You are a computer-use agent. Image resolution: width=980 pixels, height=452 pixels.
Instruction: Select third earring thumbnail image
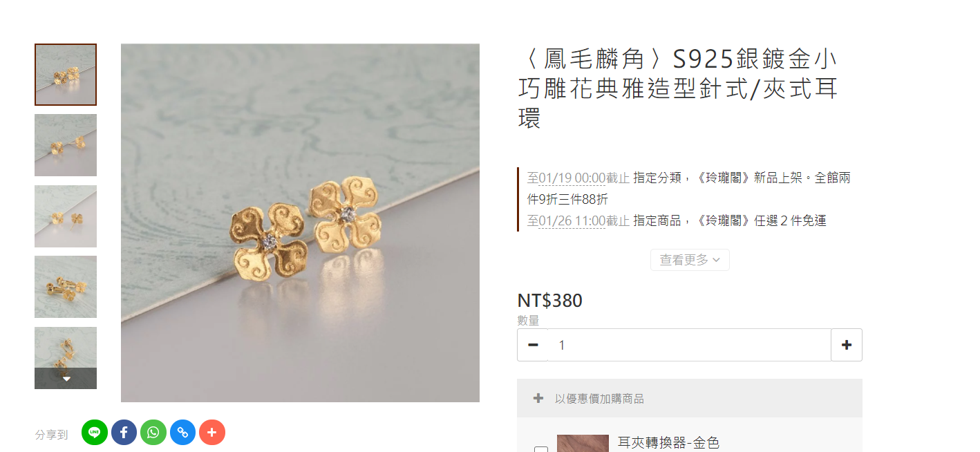[x=66, y=216]
